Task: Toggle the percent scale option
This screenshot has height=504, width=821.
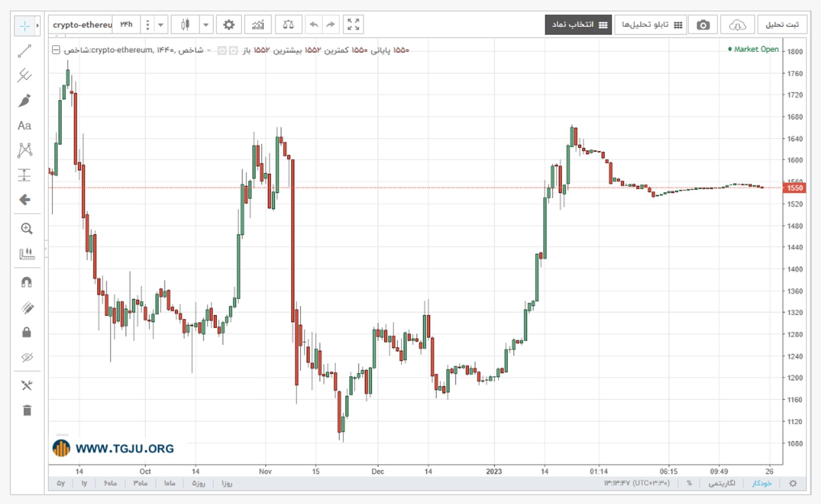Action: (x=689, y=483)
